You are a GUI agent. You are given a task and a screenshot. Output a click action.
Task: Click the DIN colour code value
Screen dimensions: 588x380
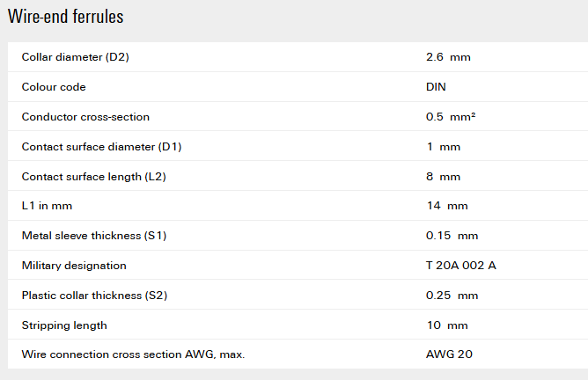(x=436, y=87)
